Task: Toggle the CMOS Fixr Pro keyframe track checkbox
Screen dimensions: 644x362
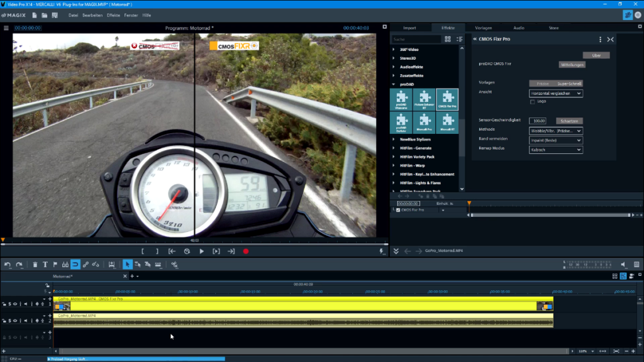Action: pyautogui.click(x=398, y=210)
